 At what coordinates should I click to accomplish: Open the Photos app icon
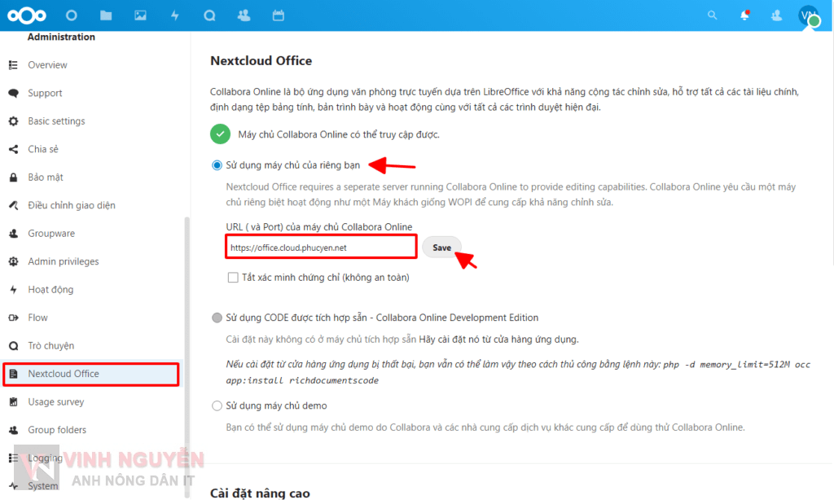pos(140,15)
